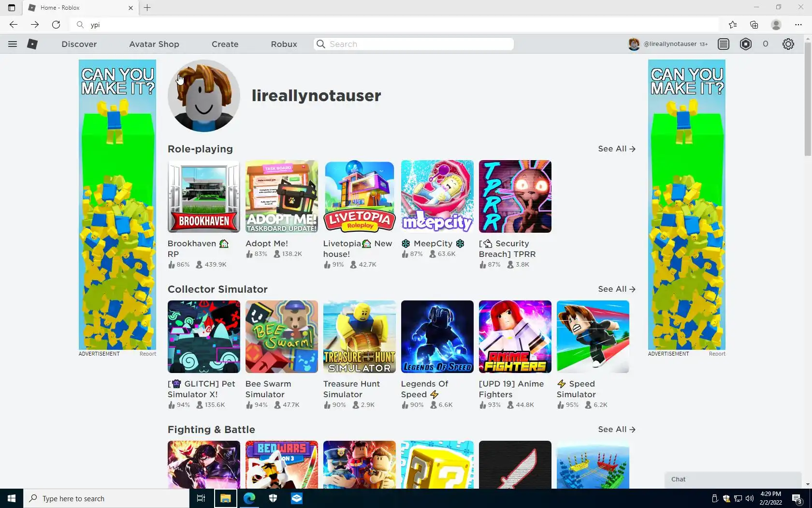Open the Robux menu item
This screenshot has height=508, width=812.
[x=284, y=44]
